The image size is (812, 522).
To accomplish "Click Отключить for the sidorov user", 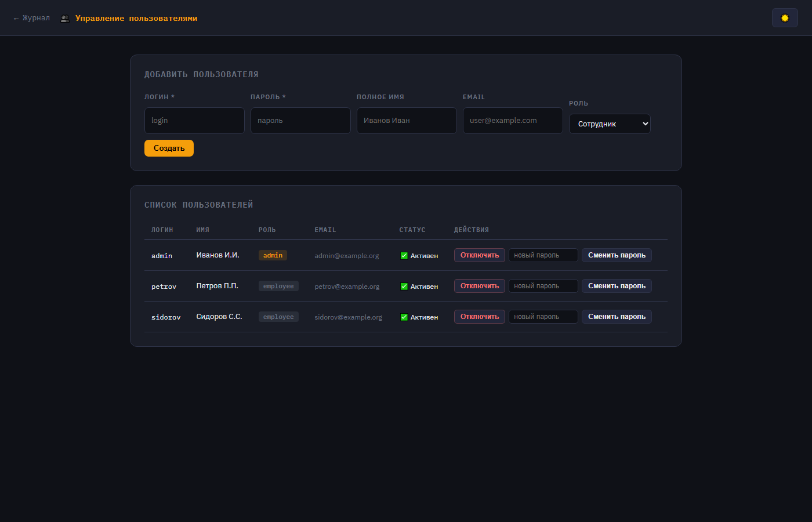I will pyautogui.click(x=479, y=317).
